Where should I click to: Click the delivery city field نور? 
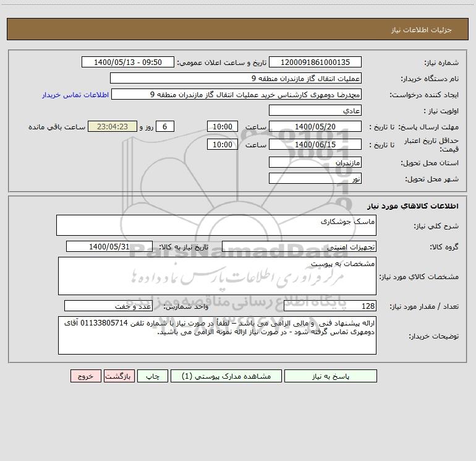(315, 178)
